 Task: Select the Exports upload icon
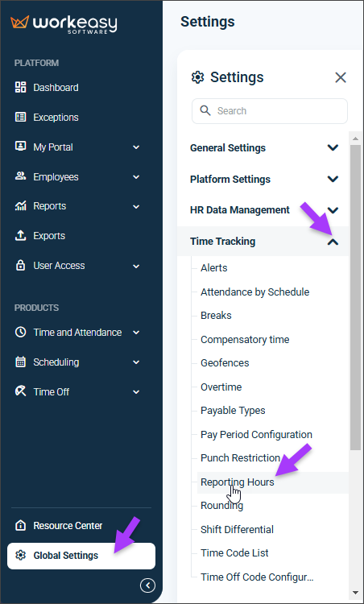click(x=20, y=235)
